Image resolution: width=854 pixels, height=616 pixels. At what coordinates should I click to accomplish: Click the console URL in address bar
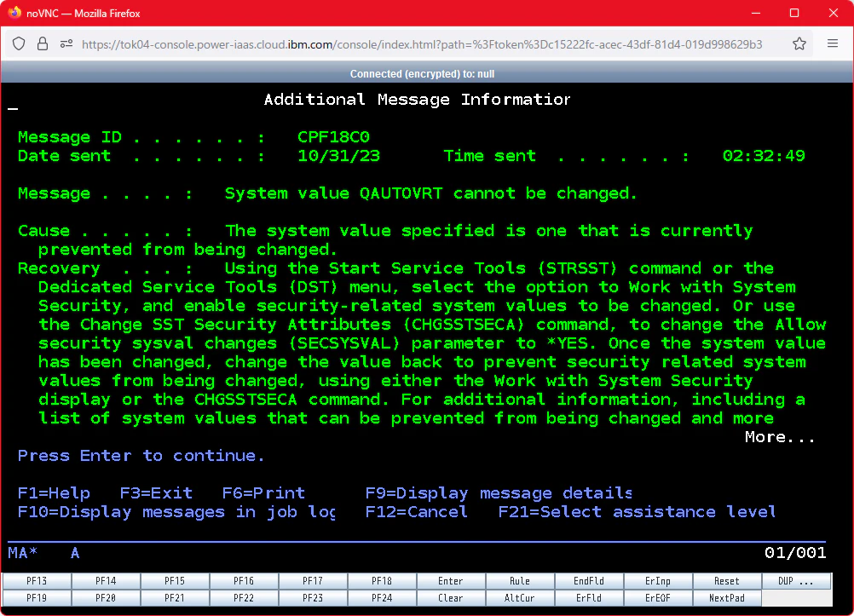tap(422, 44)
